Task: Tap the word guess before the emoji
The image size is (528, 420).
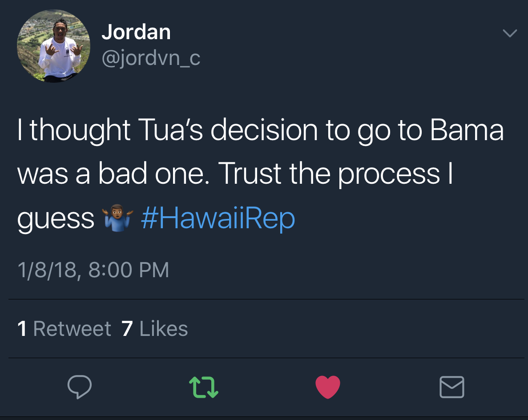Action: (x=56, y=220)
